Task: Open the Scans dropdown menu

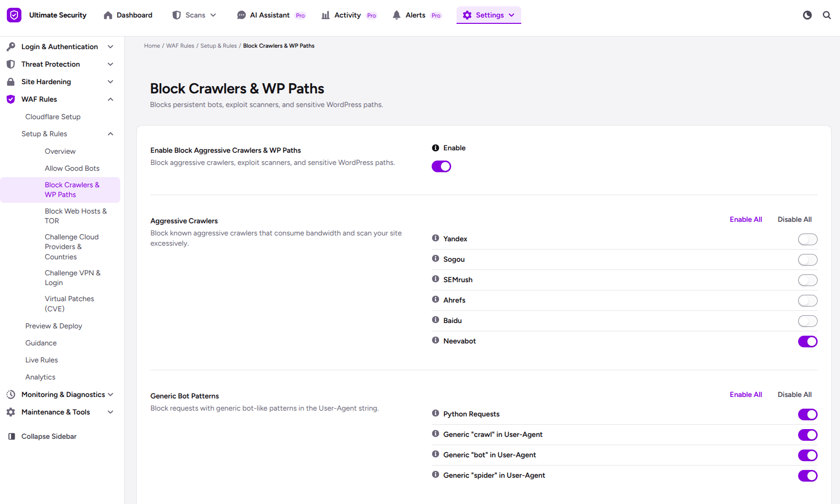Action: pyautogui.click(x=195, y=15)
